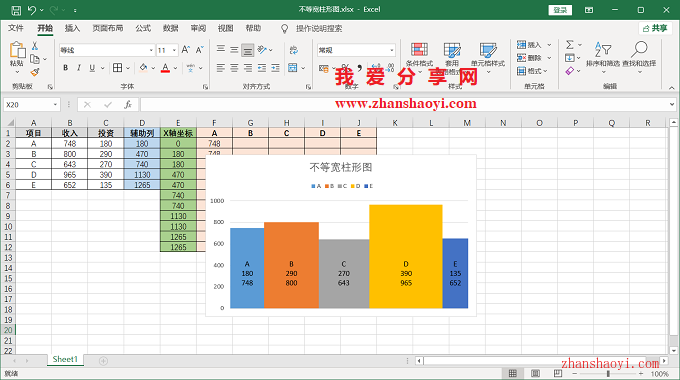Open the 插入 ribbon tab
Screen dimensions: 680x380
pos(72,28)
